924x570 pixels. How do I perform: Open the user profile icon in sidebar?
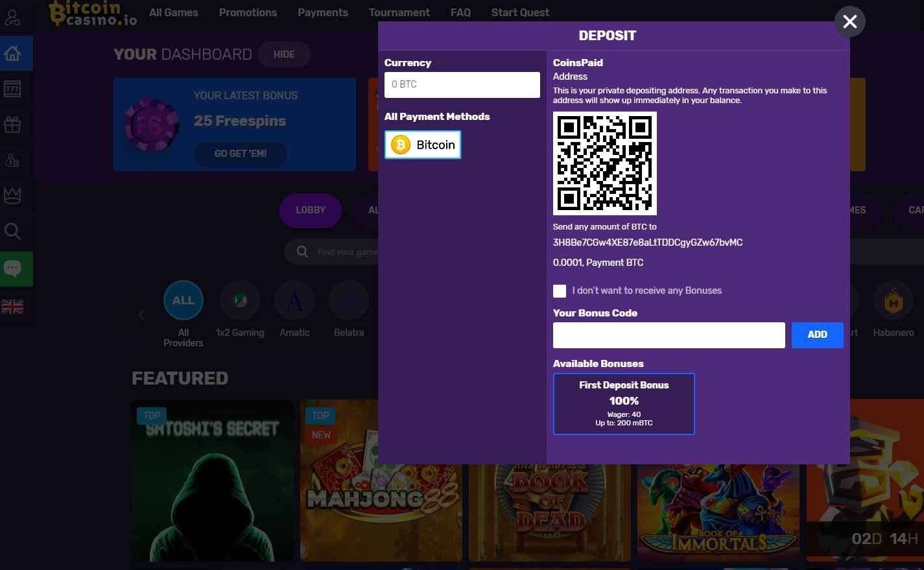(12, 17)
